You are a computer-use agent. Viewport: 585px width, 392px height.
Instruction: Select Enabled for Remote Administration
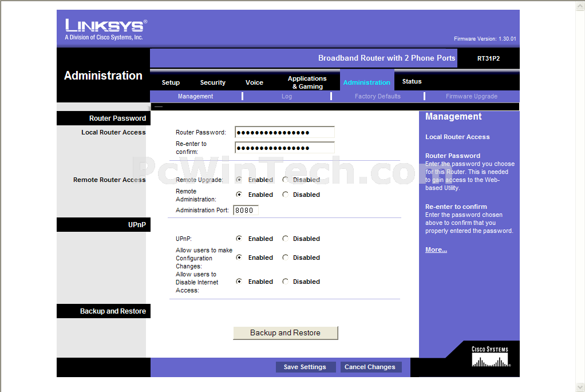239,195
